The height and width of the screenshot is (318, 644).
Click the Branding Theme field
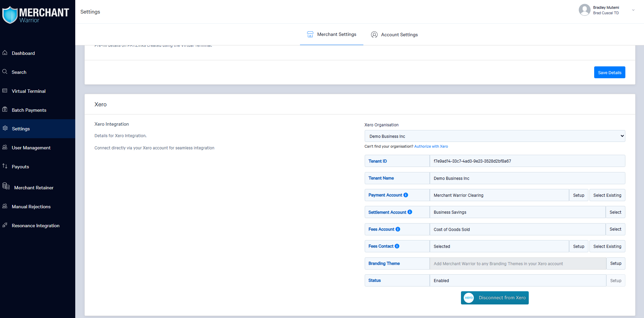518,263
